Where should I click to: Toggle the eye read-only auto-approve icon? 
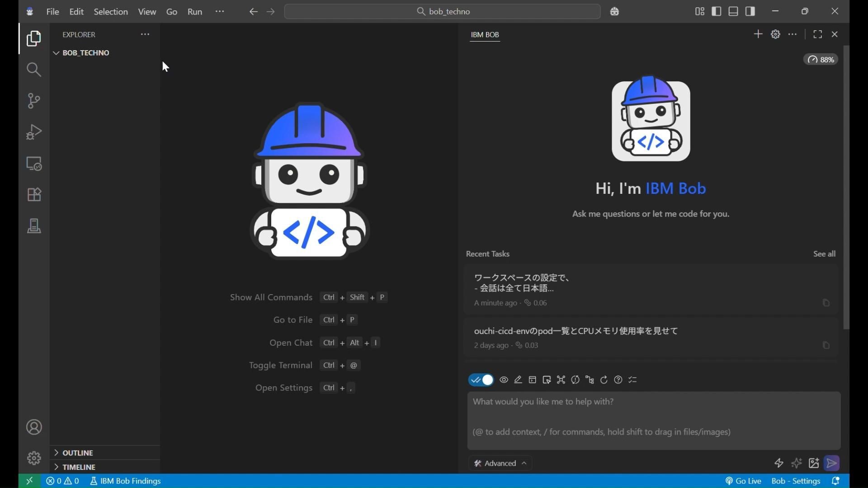pos(504,380)
